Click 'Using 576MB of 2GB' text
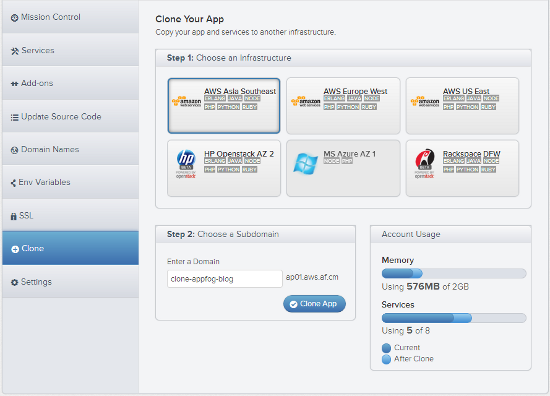This screenshot has width=550, height=396. (x=425, y=287)
